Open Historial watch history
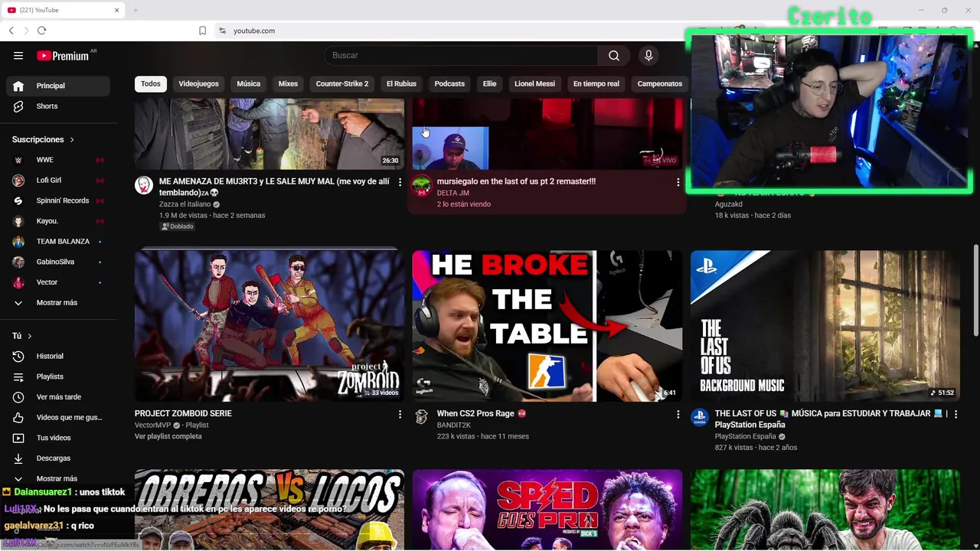This screenshot has height=551, width=980. [x=58, y=356]
